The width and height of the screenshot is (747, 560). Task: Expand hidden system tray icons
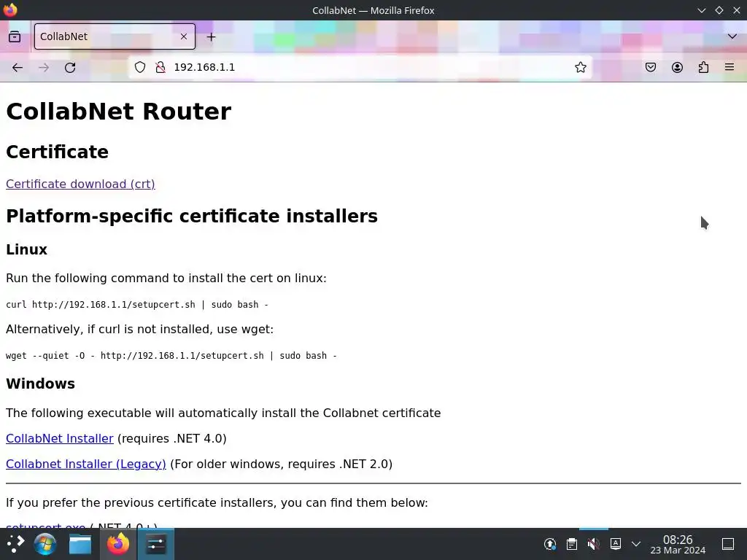click(x=636, y=544)
